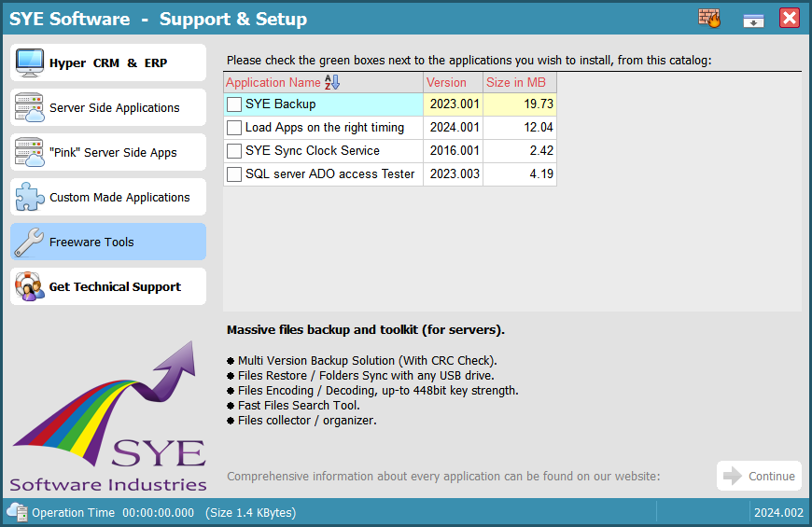This screenshot has height=527, width=812.
Task: Select SQL server ADO access Tester checkbox
Action: (x=234, y=174)
